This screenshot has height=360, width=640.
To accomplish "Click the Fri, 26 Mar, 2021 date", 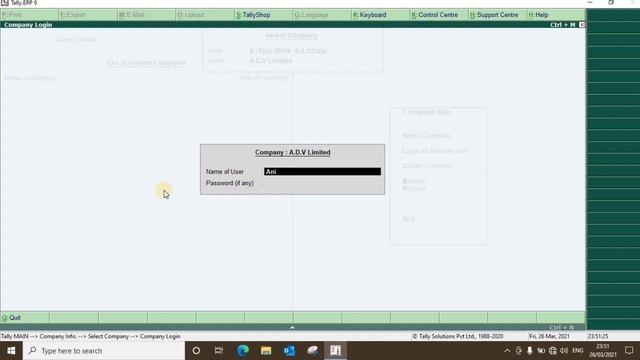I will point(549,336).
